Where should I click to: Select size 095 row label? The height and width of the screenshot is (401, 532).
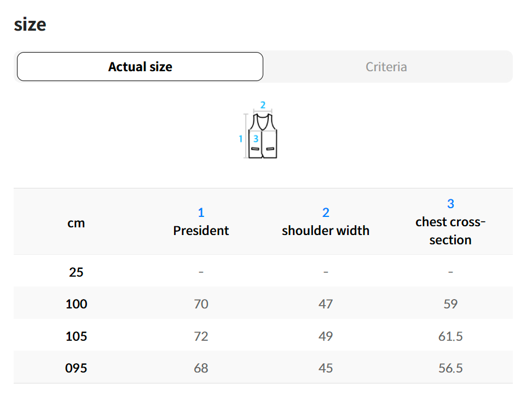click(76, 368)
